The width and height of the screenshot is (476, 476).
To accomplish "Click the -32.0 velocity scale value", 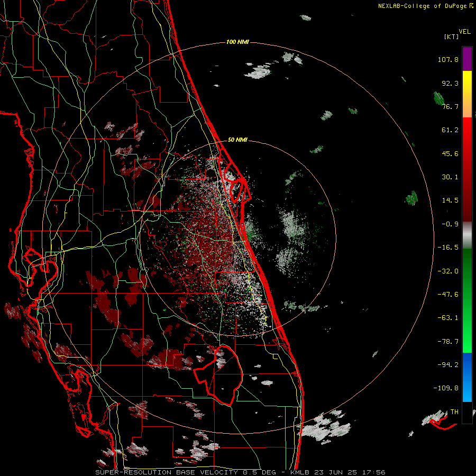I will (x=448, y=271).
